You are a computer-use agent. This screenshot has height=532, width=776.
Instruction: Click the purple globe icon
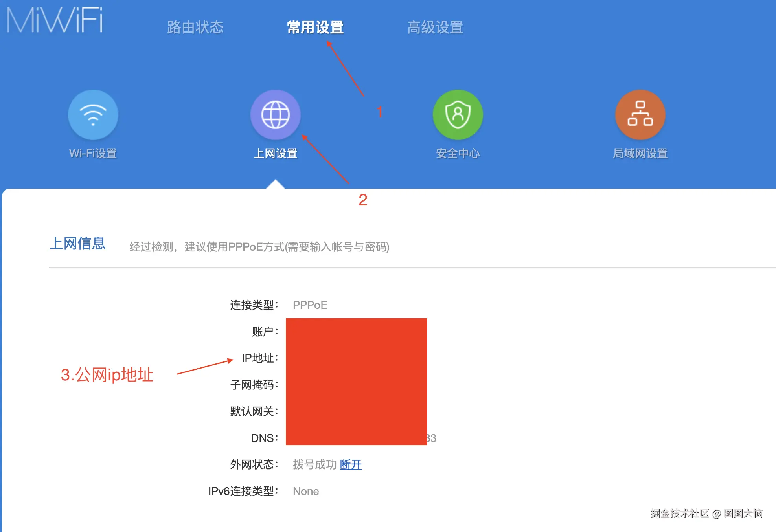point(276,114)
